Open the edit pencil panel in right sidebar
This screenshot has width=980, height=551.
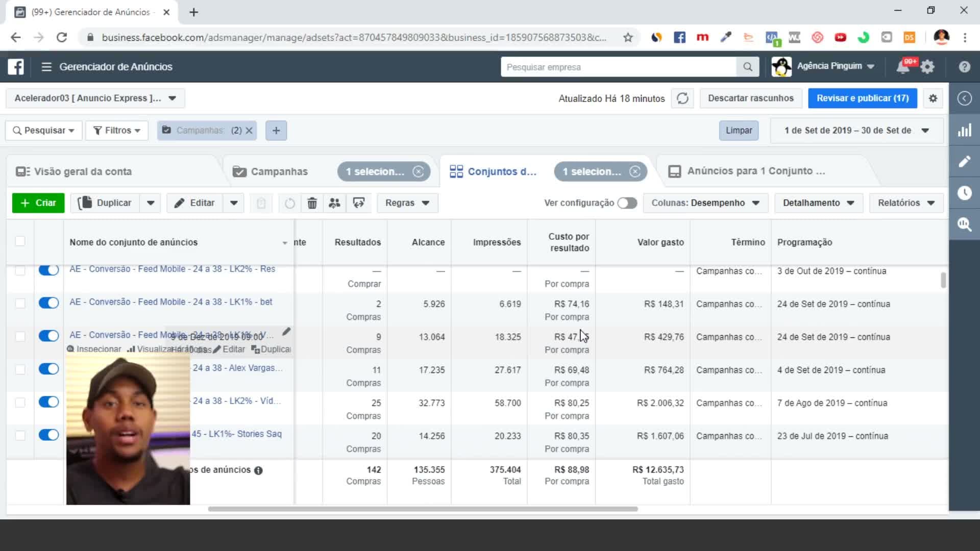point(964,162)
